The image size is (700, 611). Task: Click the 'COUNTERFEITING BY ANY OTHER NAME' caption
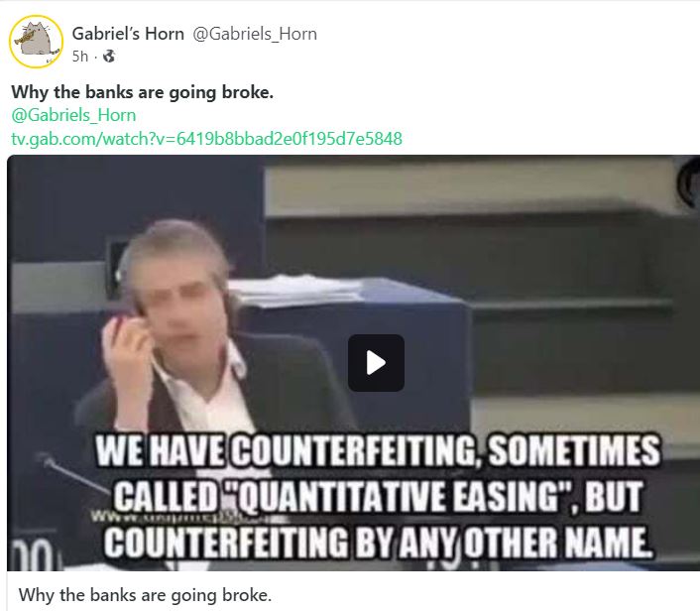[377, 542]
